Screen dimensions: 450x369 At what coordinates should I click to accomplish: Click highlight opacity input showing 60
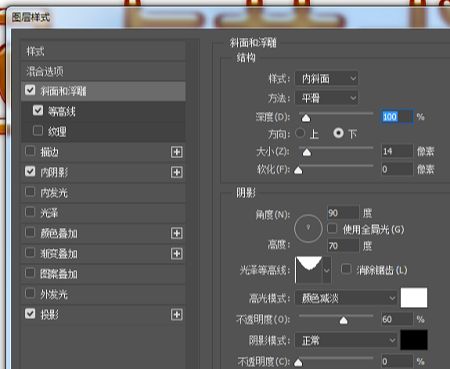pyautogui.click(x=397, y=319)
